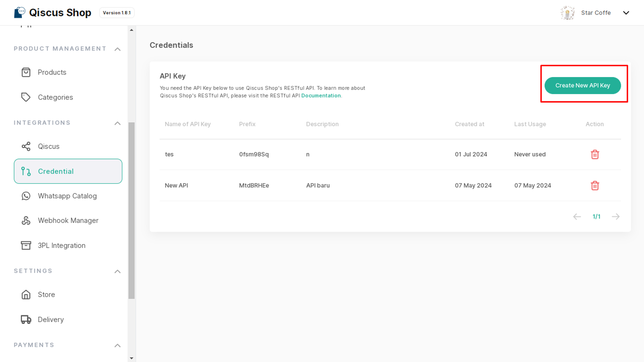Click the 'Never used' last usage cell
This screenshot has height=362, width=644.
530,154
